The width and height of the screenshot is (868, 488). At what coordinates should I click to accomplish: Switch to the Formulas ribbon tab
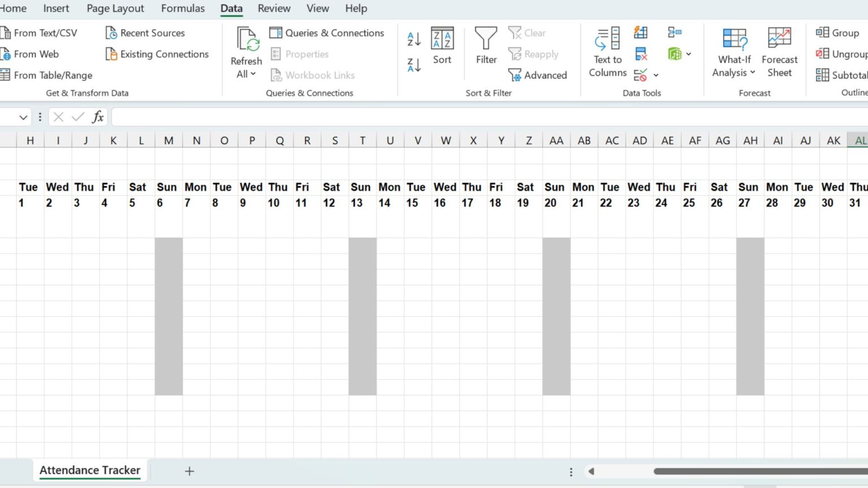[183, 8]
